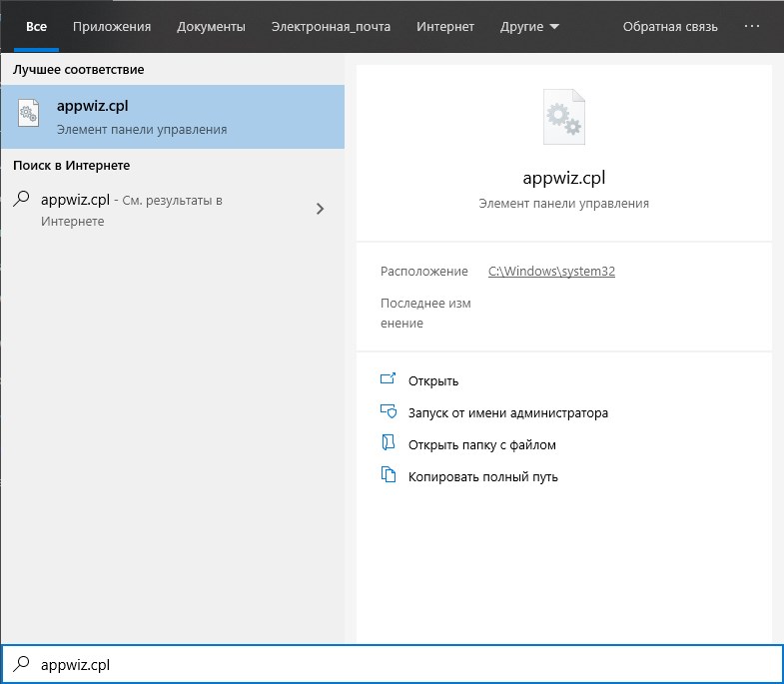The width and height of the screenshot is (784, 684).
Task: Click the magnifier icon beside web search result
Action: pyautogui.click(x=21, y=199)
